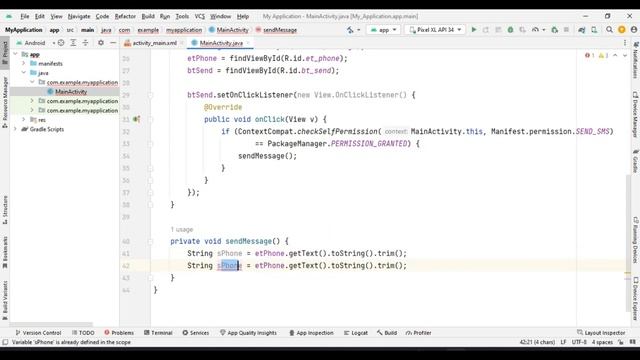Toggle the Device Explorer side panel
Viewport: 640px width, 360px height.
[636, 299]
